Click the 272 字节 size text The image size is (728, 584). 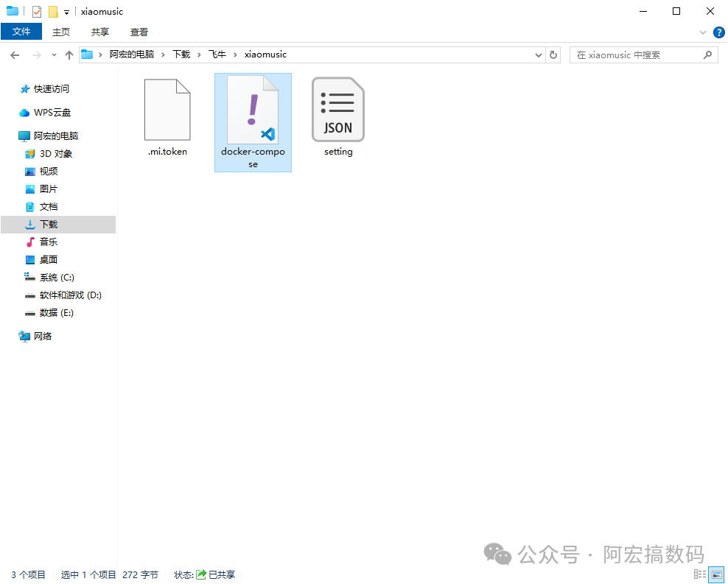tap(140, 574)
